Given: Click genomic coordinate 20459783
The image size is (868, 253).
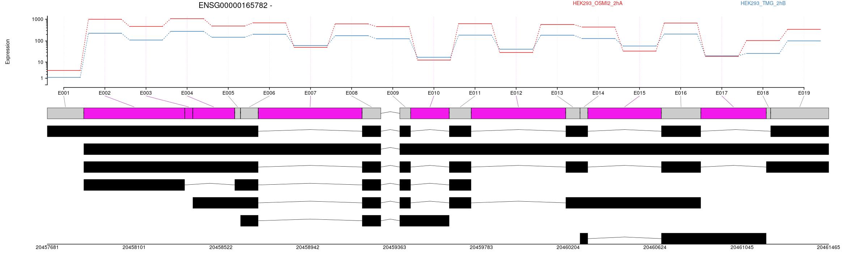Looking at the screenshot, I should tap(481, 248).
